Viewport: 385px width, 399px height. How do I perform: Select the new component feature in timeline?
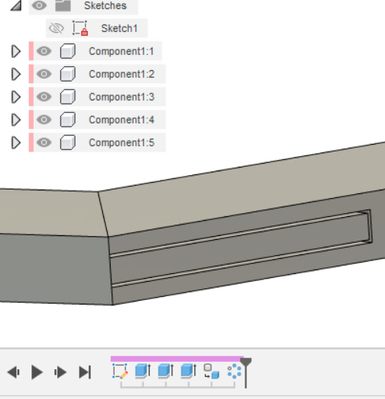tap(211, 371)
